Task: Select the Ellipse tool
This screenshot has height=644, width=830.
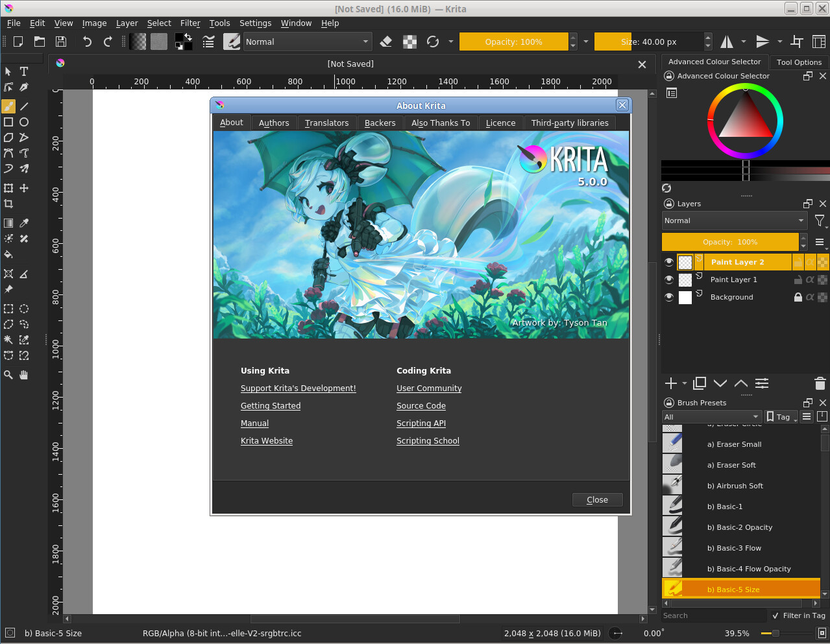Action: (x=24, y=122)
